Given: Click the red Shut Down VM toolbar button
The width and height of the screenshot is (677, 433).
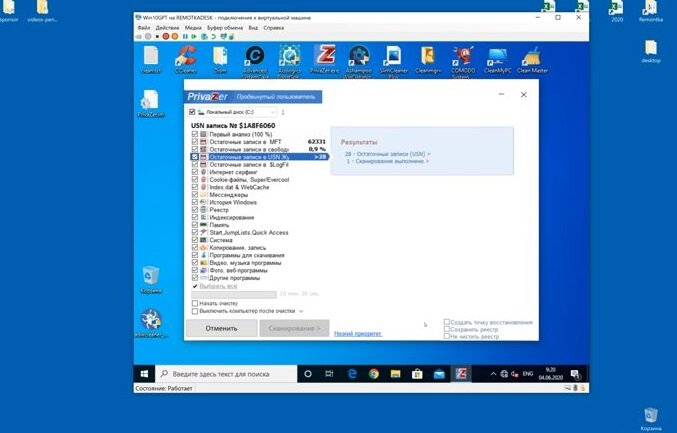Looking at the screenshot, I should pos(165,37).
